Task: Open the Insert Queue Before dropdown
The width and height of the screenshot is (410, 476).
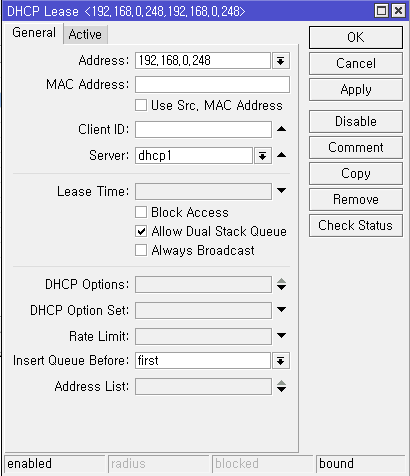Action: 281,361
